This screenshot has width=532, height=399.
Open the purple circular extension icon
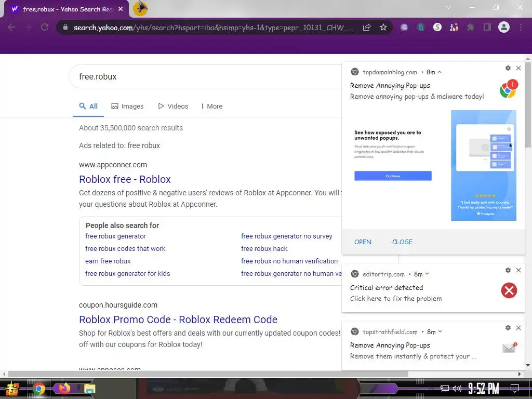point(404,28)
